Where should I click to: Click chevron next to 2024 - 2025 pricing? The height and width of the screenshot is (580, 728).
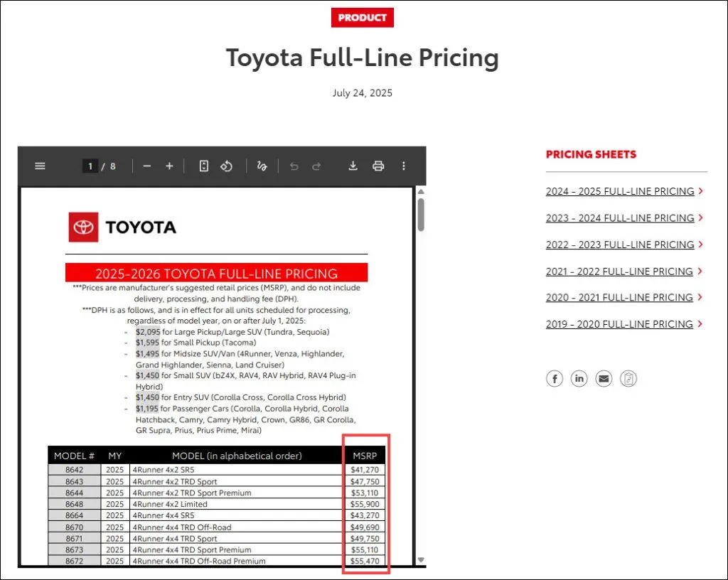point(700,190)
